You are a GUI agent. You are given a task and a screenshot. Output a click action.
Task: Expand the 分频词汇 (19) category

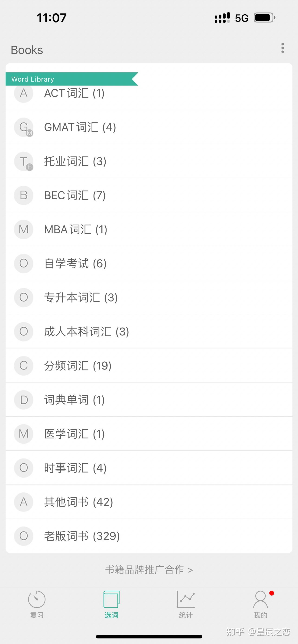pyautogui.click(x=149, y=366)
